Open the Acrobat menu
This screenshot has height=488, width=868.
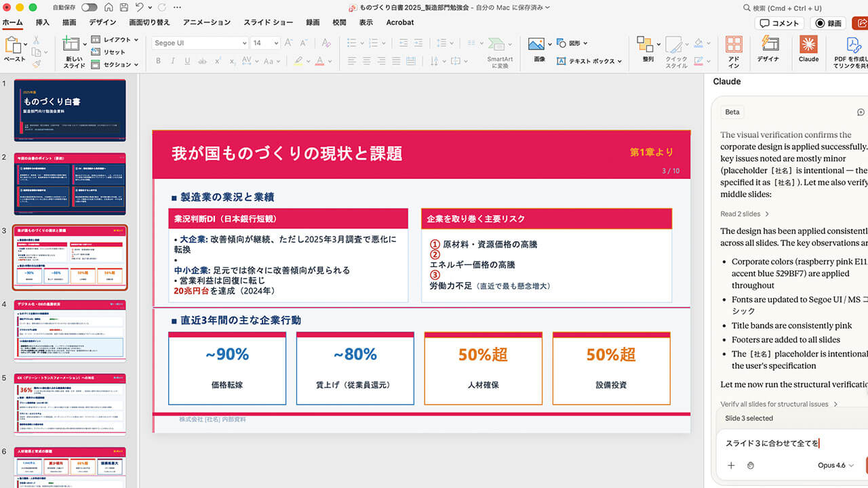(x=399, y=22)
